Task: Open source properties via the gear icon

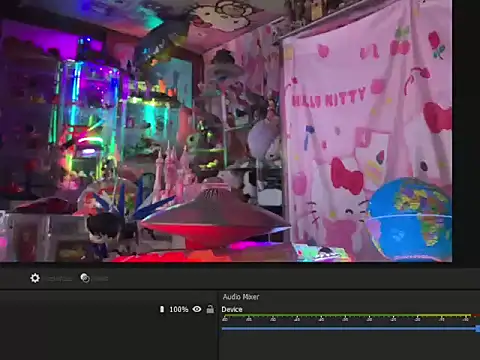Action: tap(35, 278)
